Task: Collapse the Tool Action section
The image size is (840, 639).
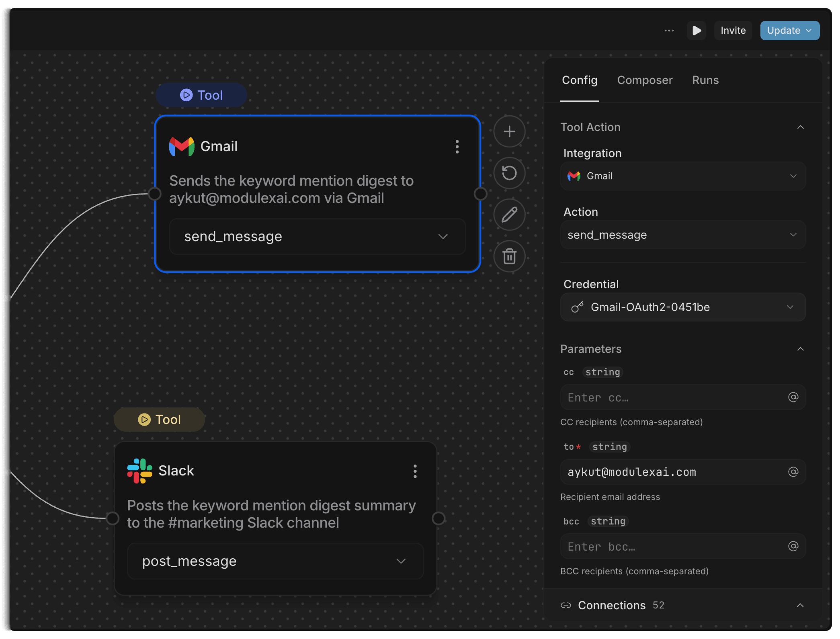Action: point(800,127)
